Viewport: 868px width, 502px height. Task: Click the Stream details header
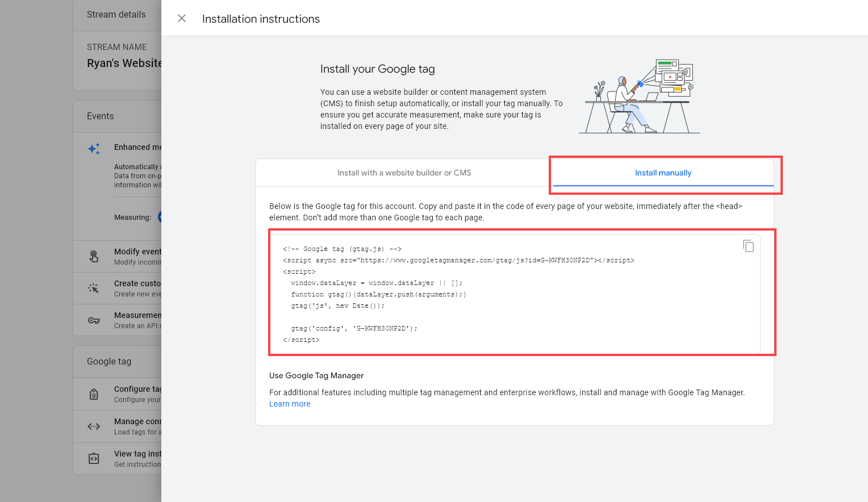pyautogui.click(x=115, y=14)
